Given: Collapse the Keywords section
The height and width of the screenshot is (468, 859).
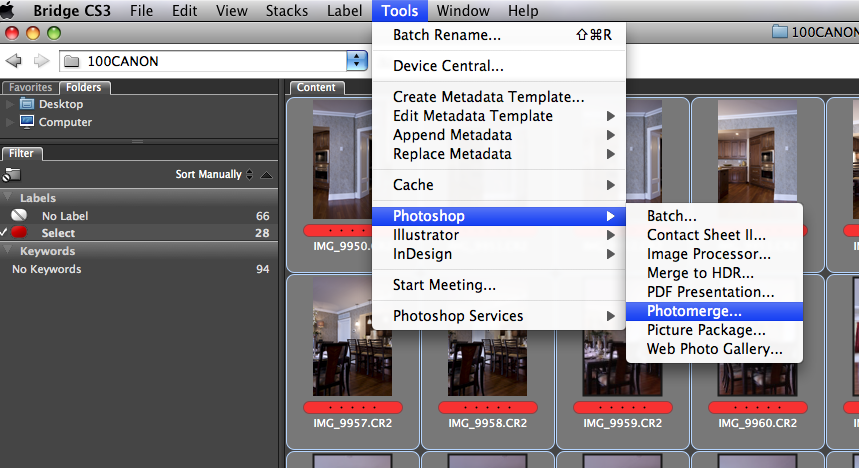Looking at the screenshot, I should point(8,250).
